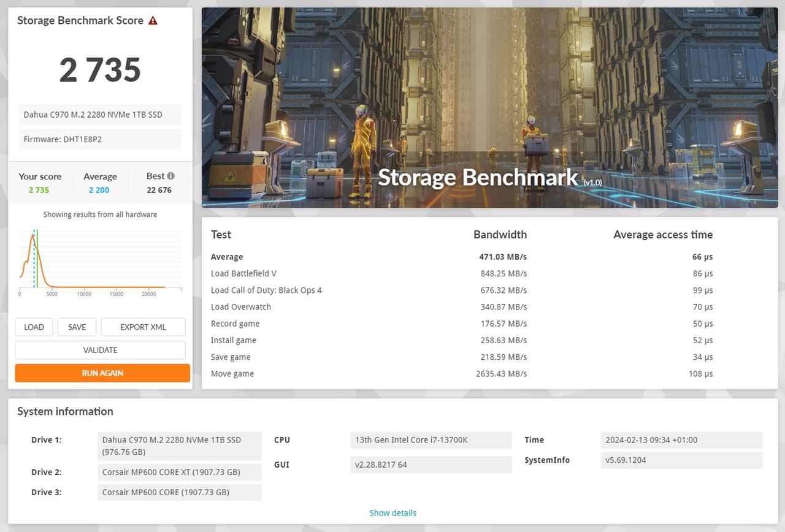The height and width of the screenshot is (532, 785).
Task: Run the benchmark again with RUN AGAIN
Action: (x=102, y=373)
